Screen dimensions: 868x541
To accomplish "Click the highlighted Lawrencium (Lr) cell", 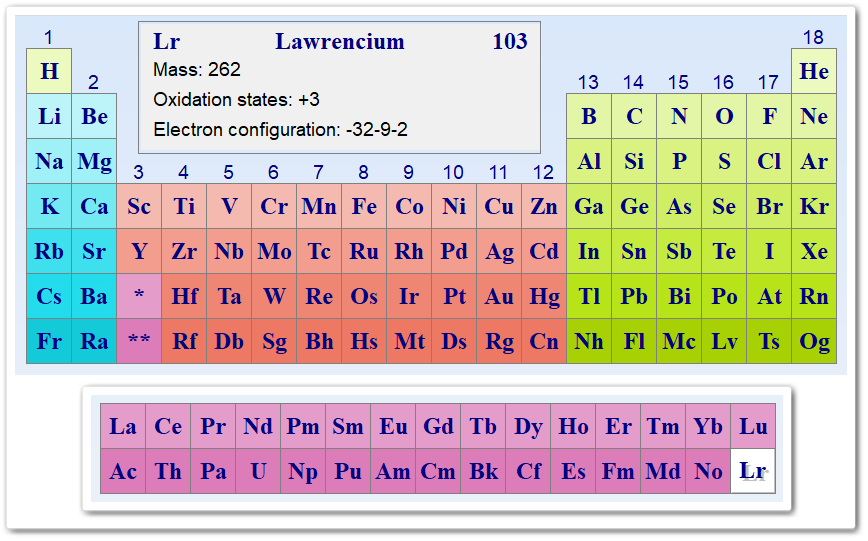I will (x=753, y=471).
